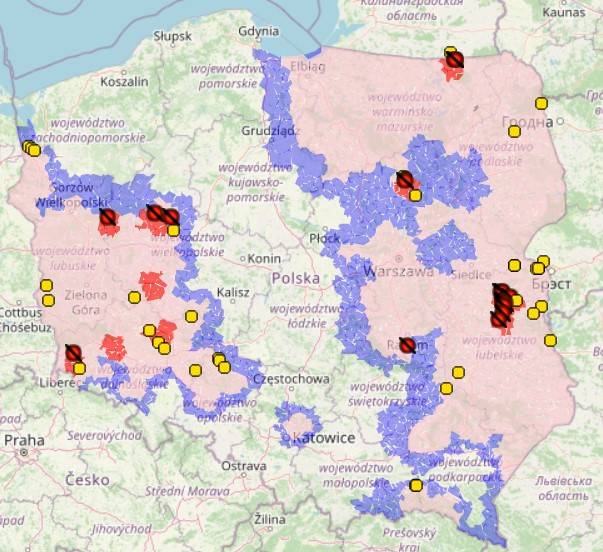Click the Gdynia city label
The height and width of the screenshot is (552, 603).
(258, 31)
